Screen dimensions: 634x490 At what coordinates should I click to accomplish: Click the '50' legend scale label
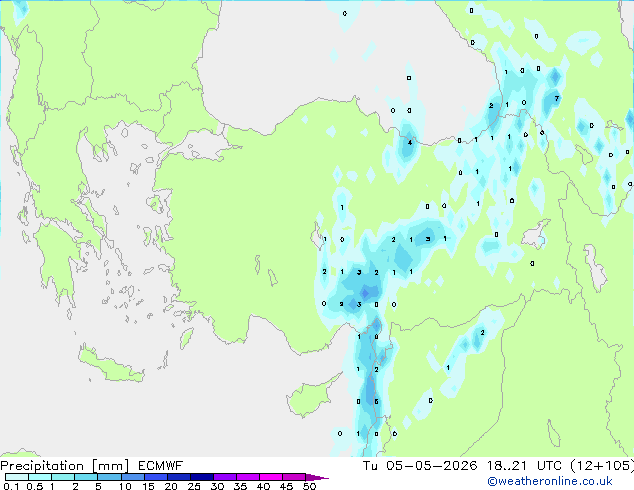[x=309, y=486]
